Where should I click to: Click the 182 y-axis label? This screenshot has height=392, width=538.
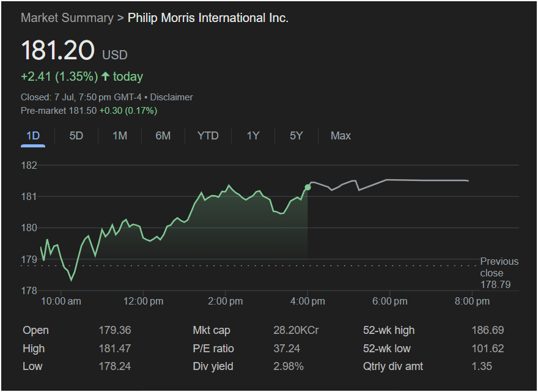[x=29, y=165]
